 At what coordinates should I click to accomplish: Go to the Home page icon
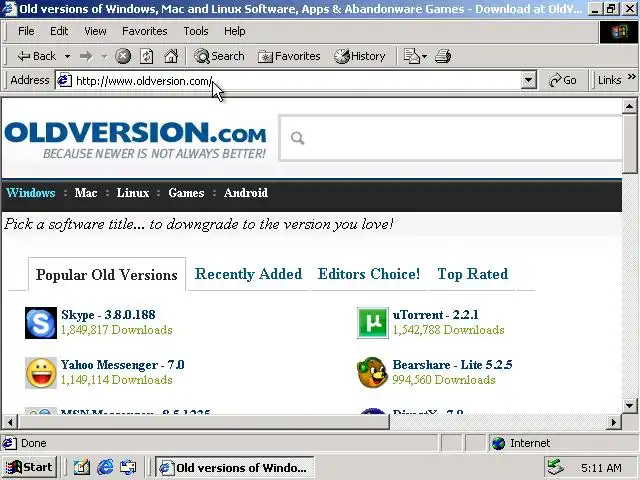(171, 56)
